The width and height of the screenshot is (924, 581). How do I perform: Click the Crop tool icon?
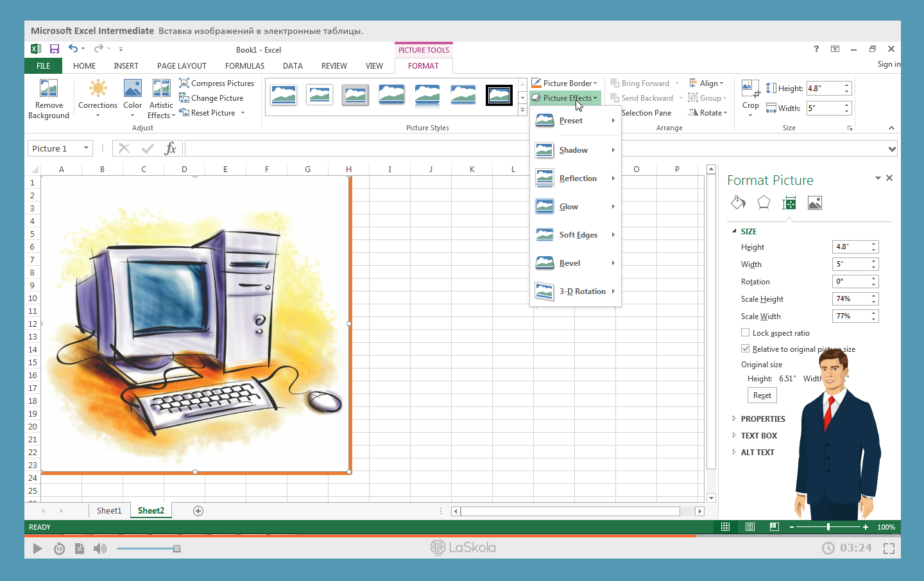[x=750, y=88]
